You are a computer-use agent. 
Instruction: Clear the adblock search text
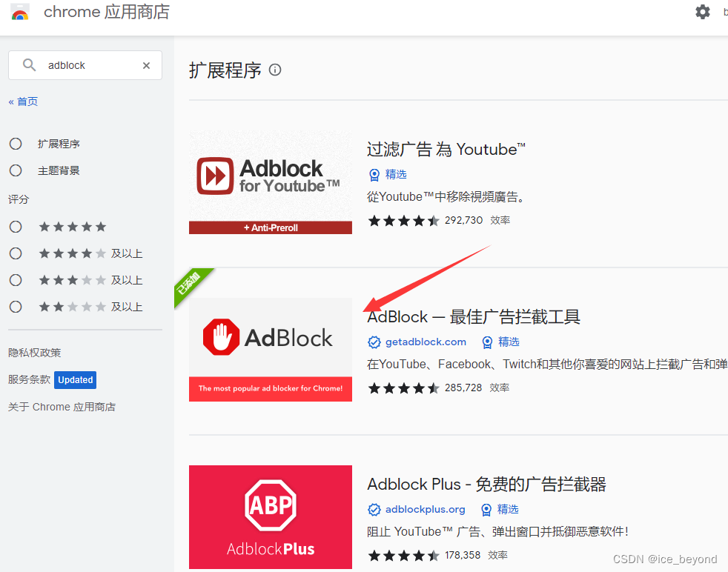(x=146, y=65)
